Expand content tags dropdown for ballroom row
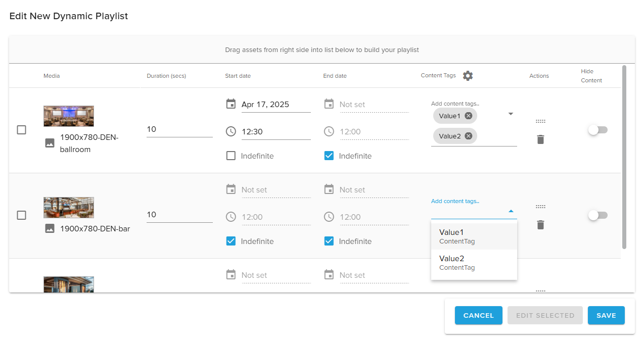 coord(511,114)
